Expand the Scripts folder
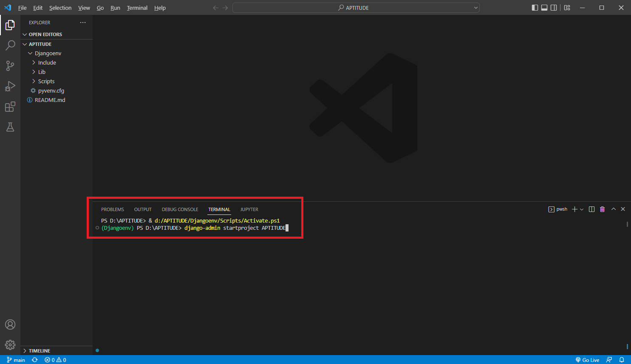 (x=57, y=82)
